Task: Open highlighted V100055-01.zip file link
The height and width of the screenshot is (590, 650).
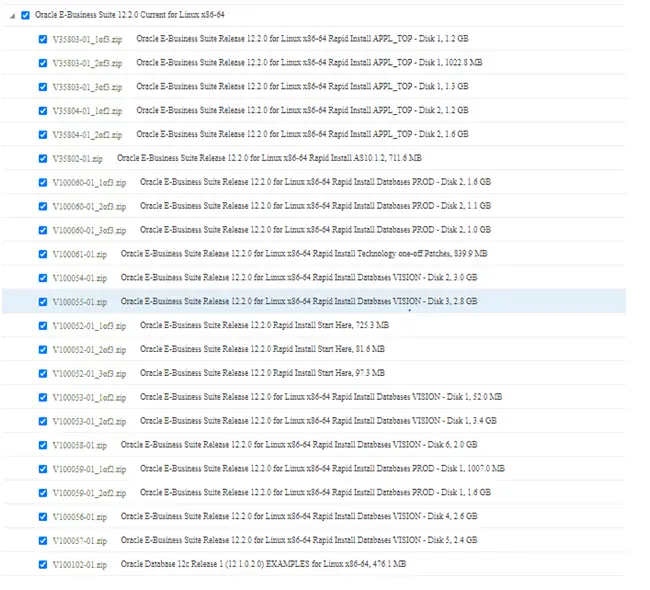Action: [80, 302]
